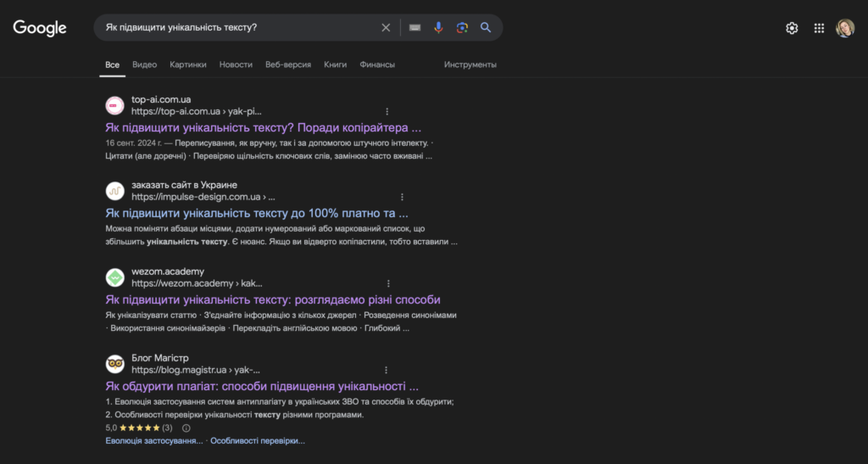
Task: Open the Инструменты search tools
Action: (470, 64)
